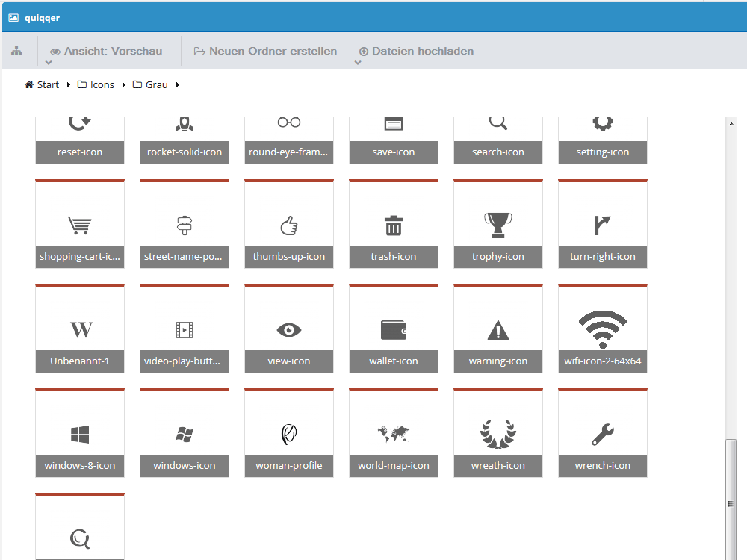This screenshot has width=747, height=560.
Task: Click the quiqqer window title image icon
Action: click(x=13, y=18)
